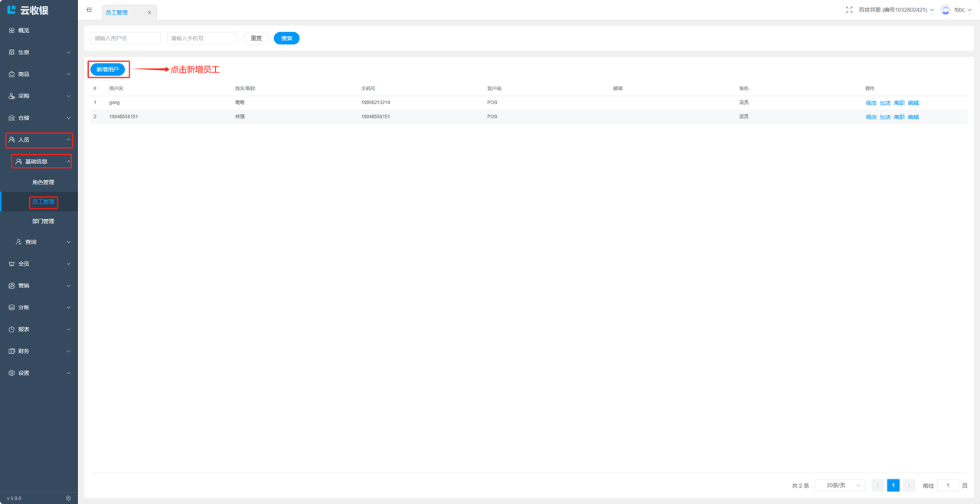The height and width of the screenshot is (504, 980).
Task: Open the 百世邻里 store selector dropdown
Action: [x=896, y=10]
